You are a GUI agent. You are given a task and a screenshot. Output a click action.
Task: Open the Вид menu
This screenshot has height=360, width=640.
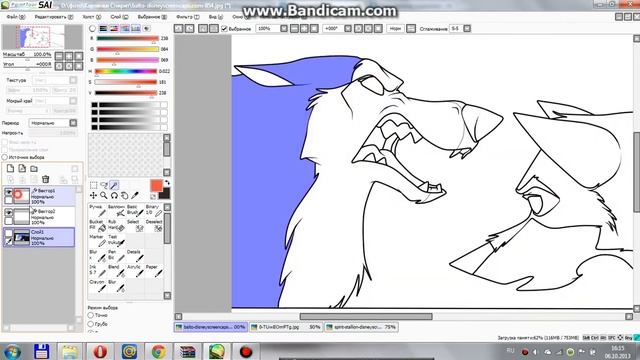click(x=216, y=17)
